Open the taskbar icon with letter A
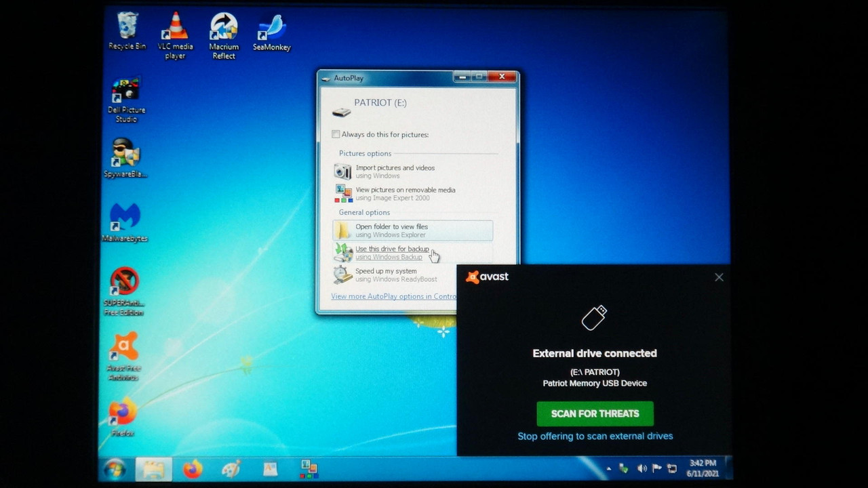Viewport: 868px width, 488px height. point(271,469)
